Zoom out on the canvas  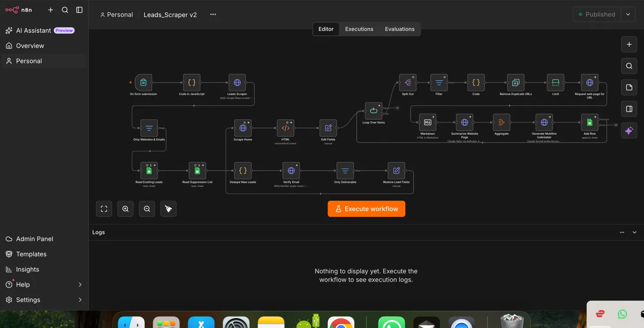pyautogui.click(x=147, y=209)
